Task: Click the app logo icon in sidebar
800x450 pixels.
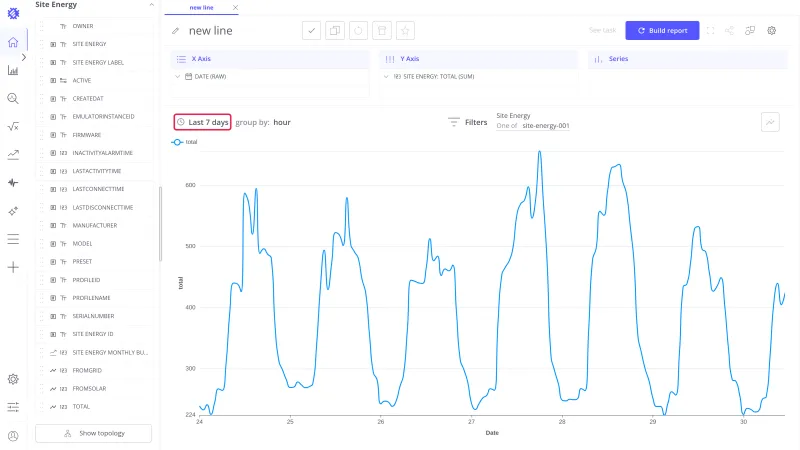Action: [13, 13]
